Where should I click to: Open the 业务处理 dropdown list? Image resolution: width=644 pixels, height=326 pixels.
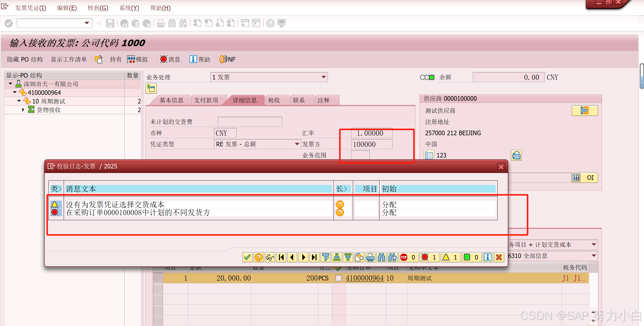pos(324,77)
